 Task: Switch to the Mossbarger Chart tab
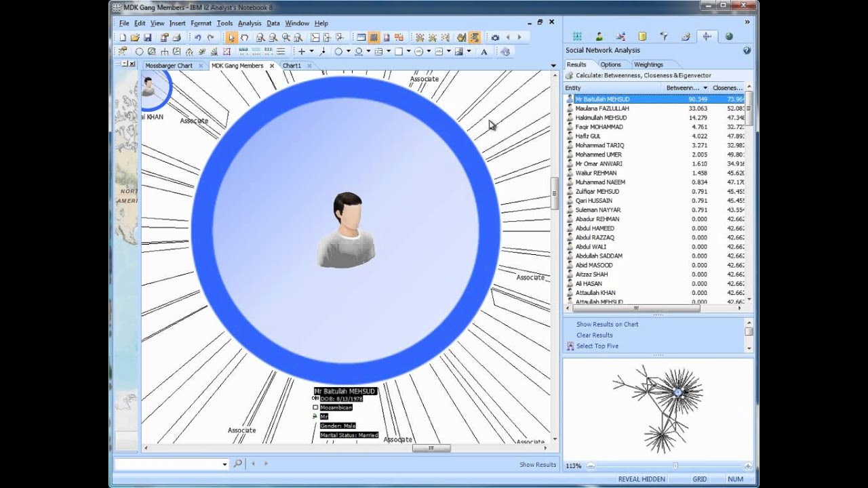(x=168, y=66)
